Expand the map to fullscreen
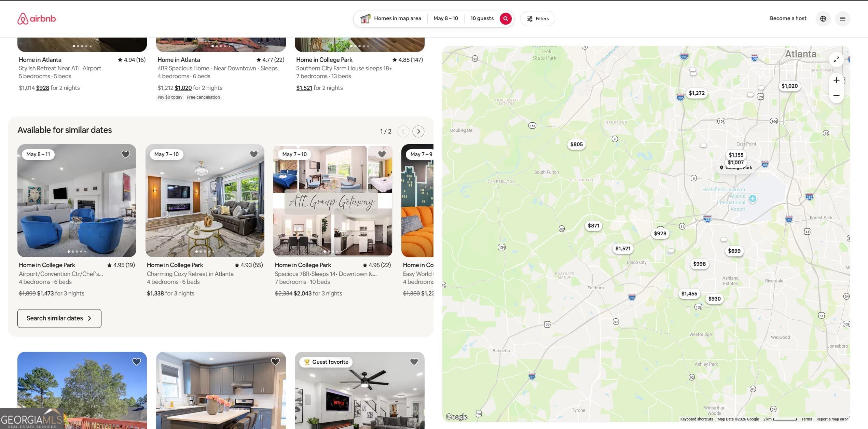 pos(836,59)
